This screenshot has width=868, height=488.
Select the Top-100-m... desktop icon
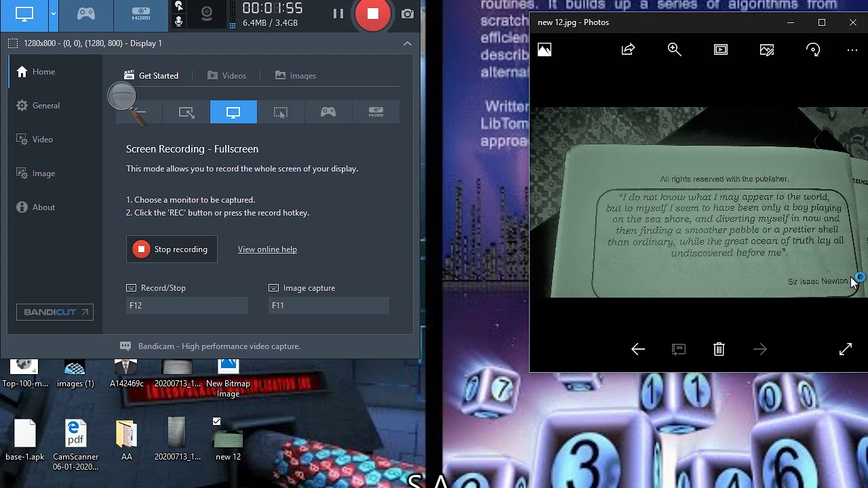click(25, 373)
